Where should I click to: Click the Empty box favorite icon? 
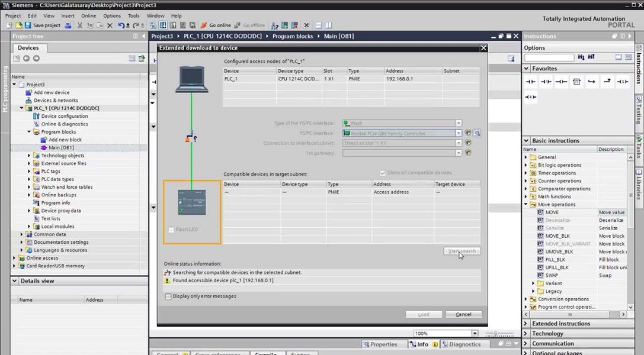point(576,82)
